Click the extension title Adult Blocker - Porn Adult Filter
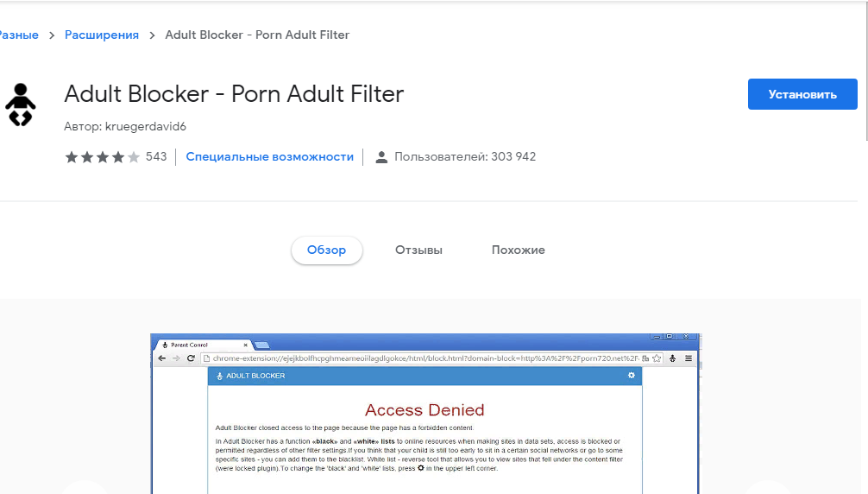 pyautogui.click(x=234, y=93)
